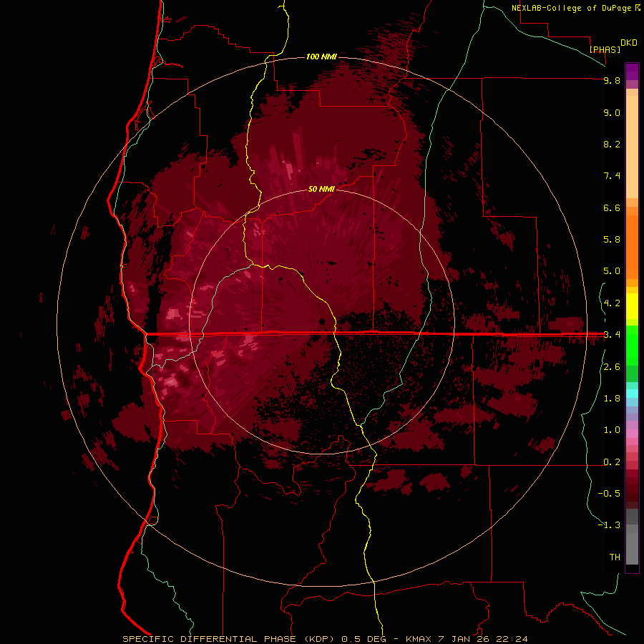The image size is (644, 644).
Task: Click the yellow swatch near 4.2
Action: point(632,306)
